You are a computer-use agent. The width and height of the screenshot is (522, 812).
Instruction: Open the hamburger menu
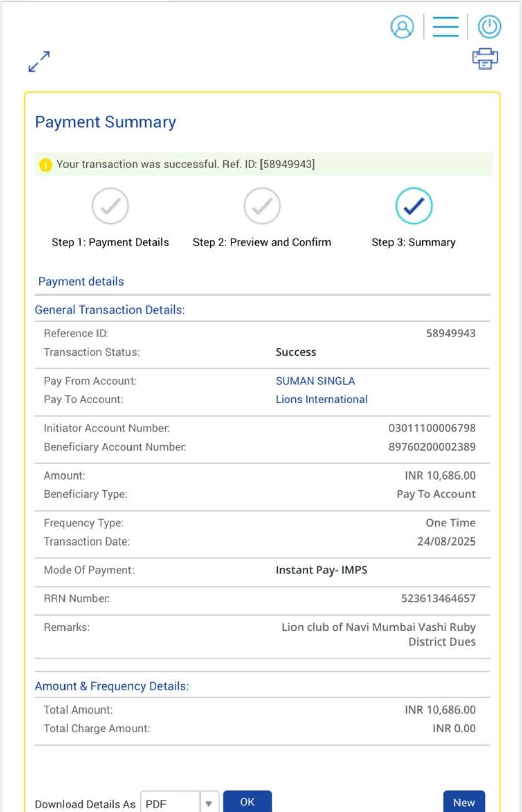coord(445,27)
